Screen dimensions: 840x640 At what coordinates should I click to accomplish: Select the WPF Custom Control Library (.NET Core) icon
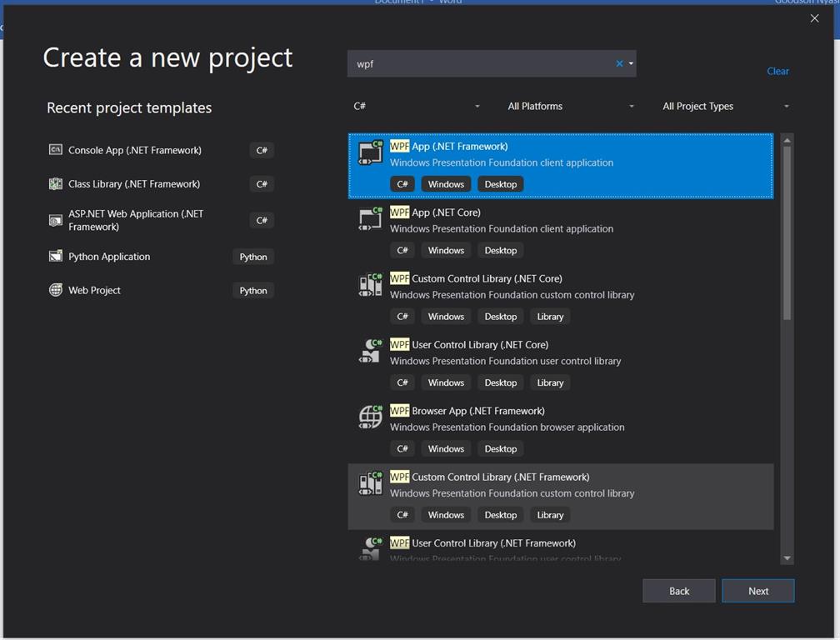[x=369, y=284]
